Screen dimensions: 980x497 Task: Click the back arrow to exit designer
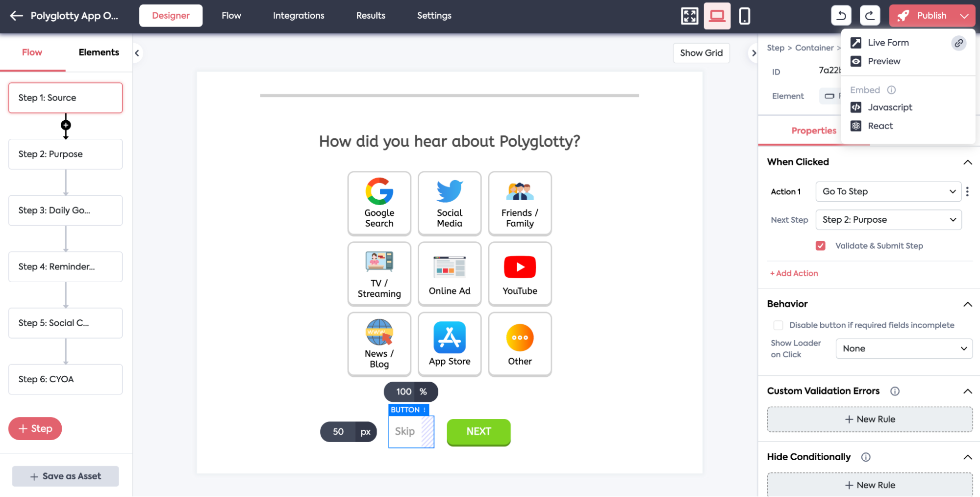16,16
